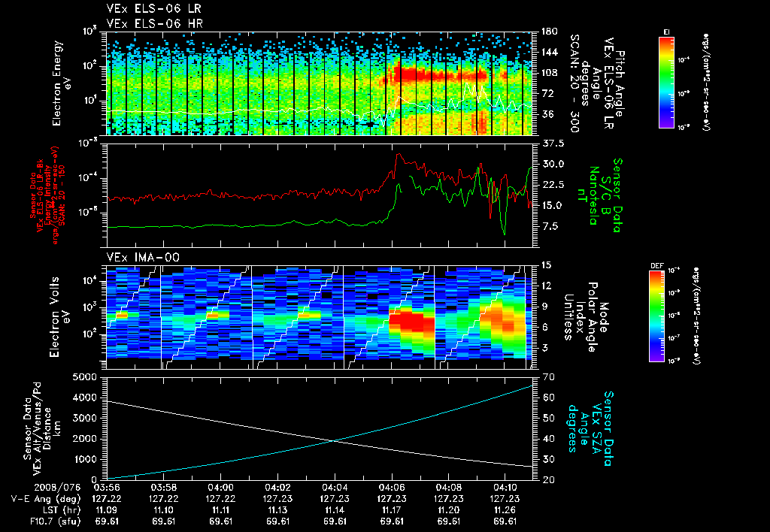
Task: Click the cyan 'VEx SZA Angle degrees' label
Action: 590,428
